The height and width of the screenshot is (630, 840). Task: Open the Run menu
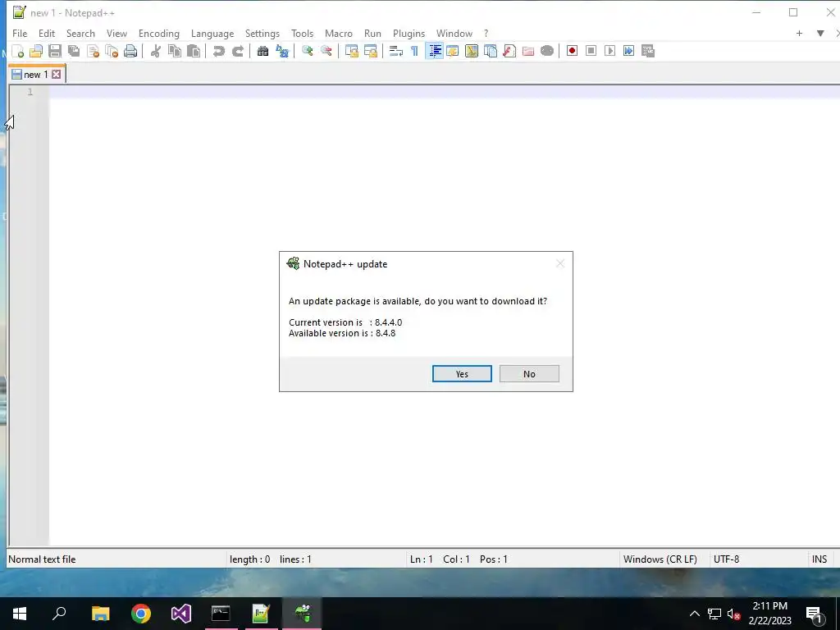click(x=372, y=33)
